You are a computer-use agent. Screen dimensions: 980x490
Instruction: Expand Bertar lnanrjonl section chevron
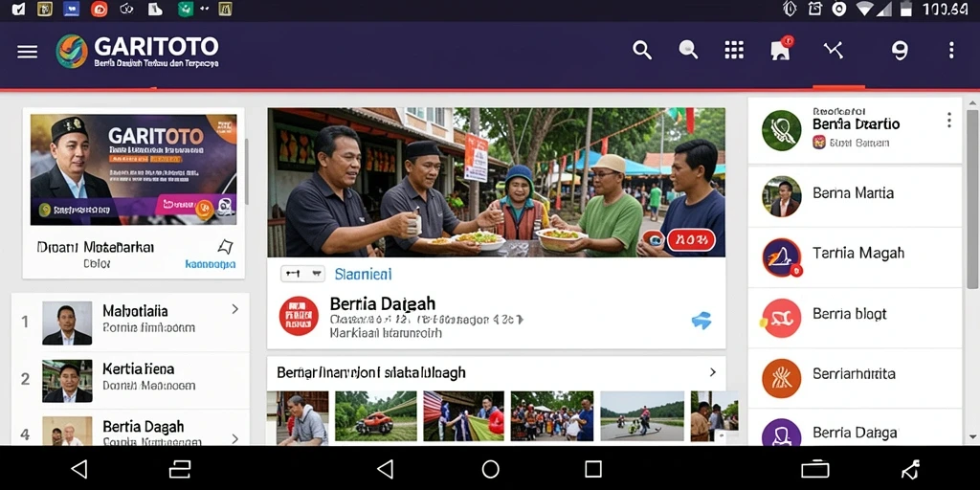click(712, 372)
